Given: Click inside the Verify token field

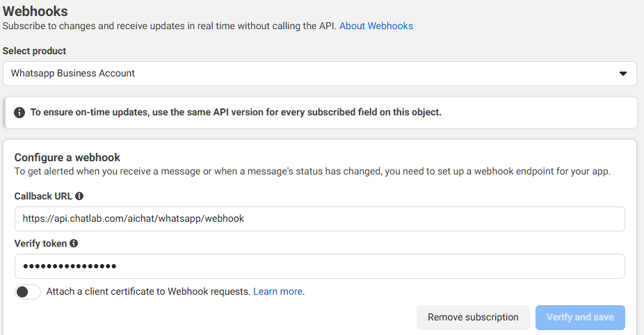Looking at the screenshot, I should tap(319, 266).
